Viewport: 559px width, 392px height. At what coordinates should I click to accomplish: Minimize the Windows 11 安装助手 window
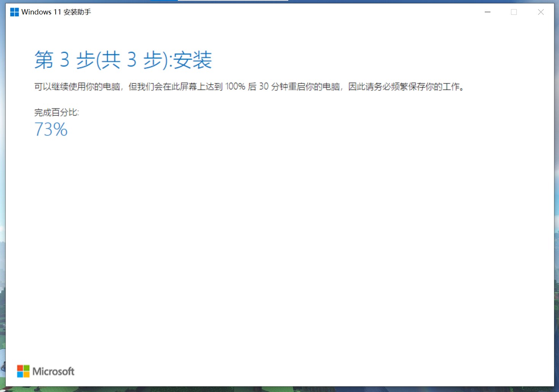pyautogui.click(x=487, y=12)
